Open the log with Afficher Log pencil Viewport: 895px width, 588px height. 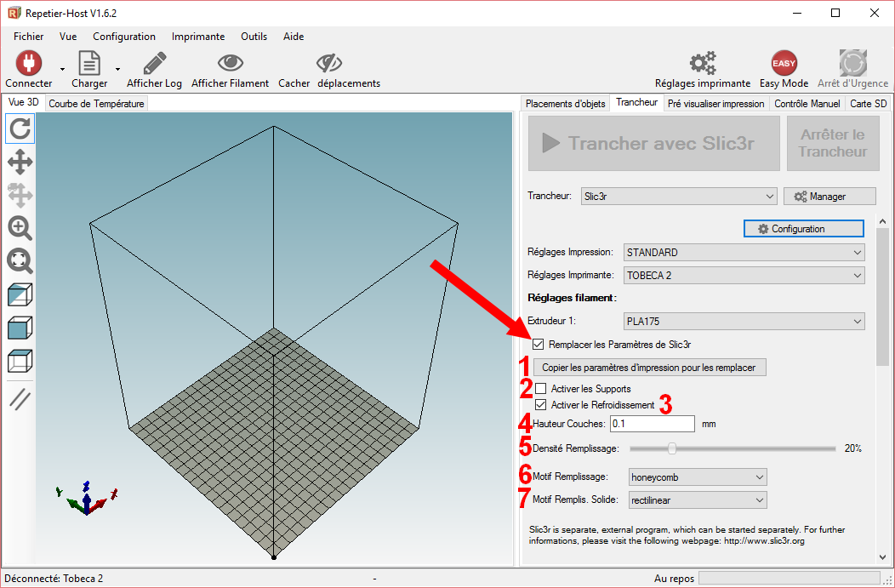154,64
